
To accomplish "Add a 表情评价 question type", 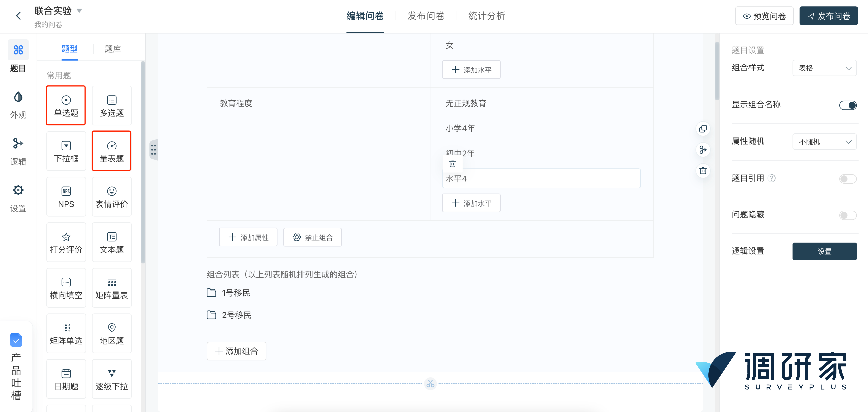I will point(112,197).
